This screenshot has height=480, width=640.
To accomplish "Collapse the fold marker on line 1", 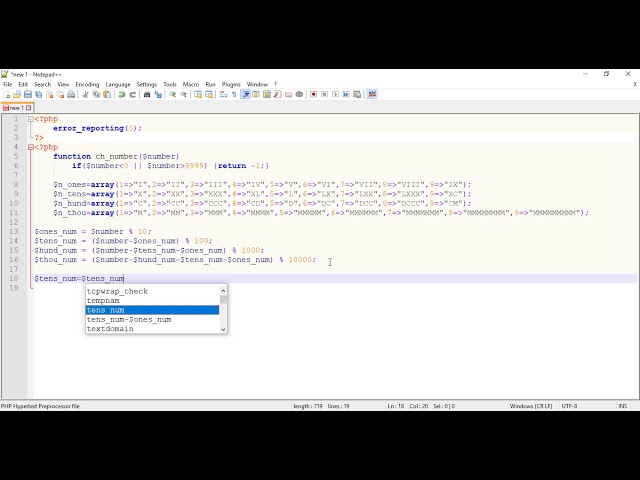I will tap(31, 119).
